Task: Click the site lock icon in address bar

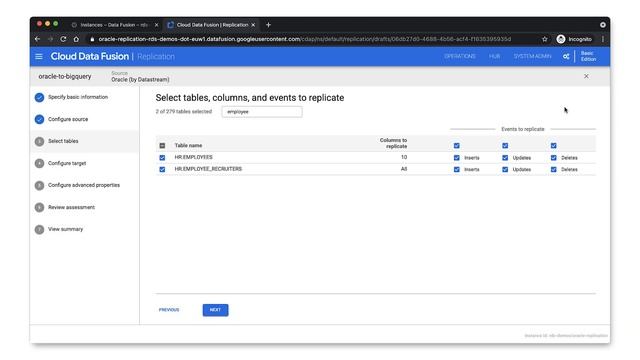Action: [92, 39]
